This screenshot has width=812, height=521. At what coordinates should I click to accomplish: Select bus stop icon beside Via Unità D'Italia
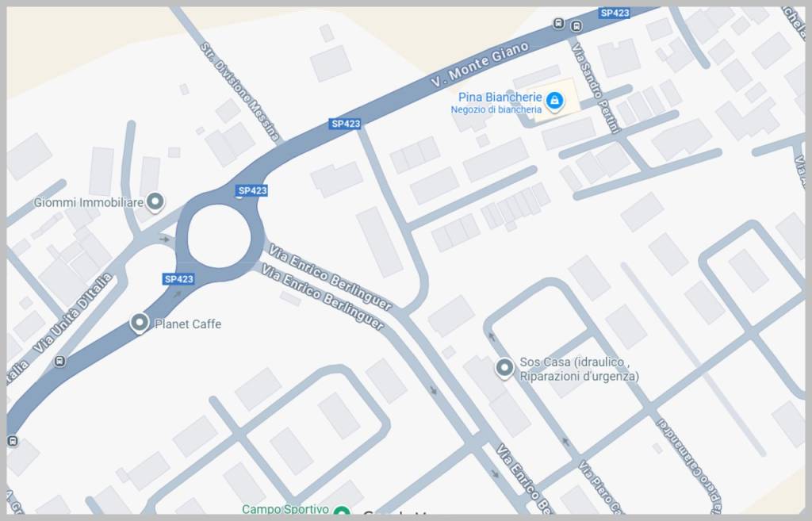click(59, 361)
